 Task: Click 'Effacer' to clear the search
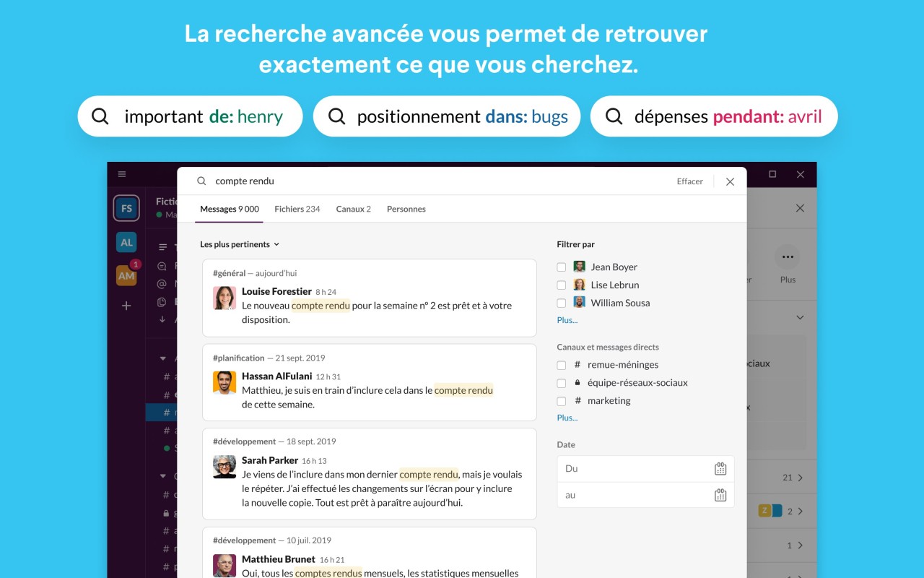click(689, 181)
